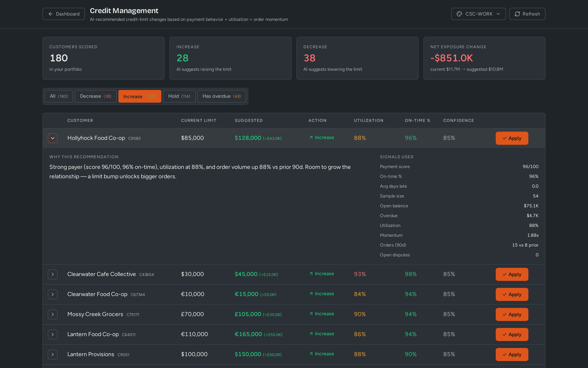
Task: Click Clearwater Cafe Collective utilization 93%
Action: point(360,274)
